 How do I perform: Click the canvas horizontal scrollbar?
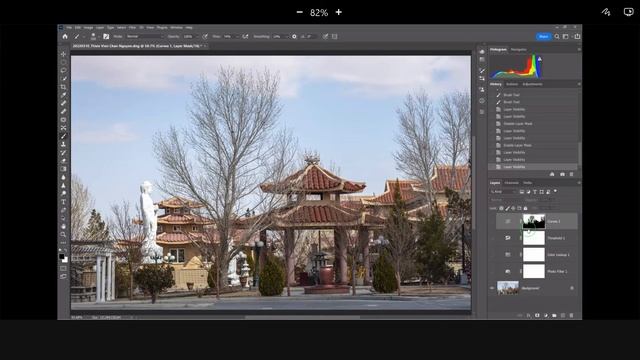[x=302, y=317]
